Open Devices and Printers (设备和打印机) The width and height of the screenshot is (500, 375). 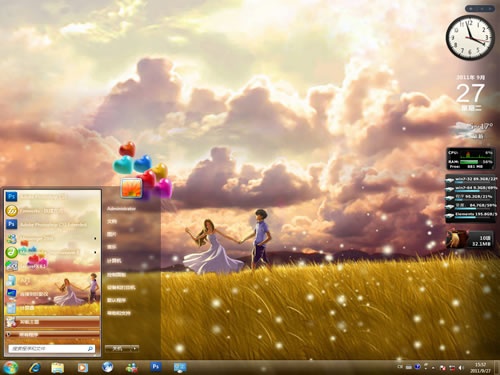(x=121, y=287)
